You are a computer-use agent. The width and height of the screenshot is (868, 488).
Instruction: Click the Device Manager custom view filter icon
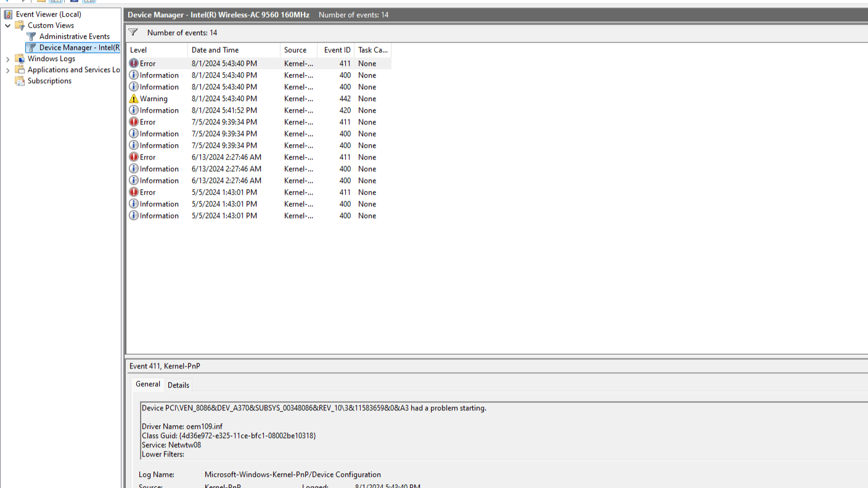(31, 47)
